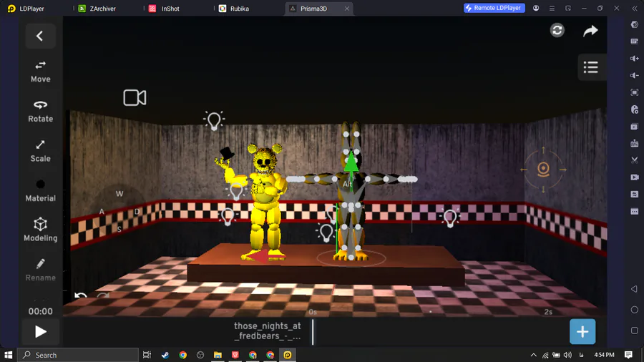Select the Rotate tool
Screen dimensions: 644x362
[40, 111]
